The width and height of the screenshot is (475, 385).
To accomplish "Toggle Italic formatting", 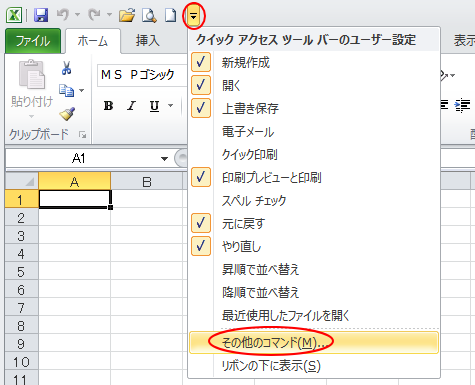I will 131,106.
